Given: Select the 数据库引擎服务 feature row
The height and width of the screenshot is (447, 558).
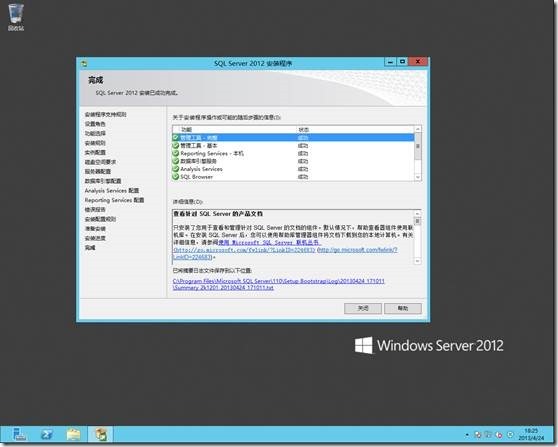Looking at the screenshot, I should (x=294, y=161).
